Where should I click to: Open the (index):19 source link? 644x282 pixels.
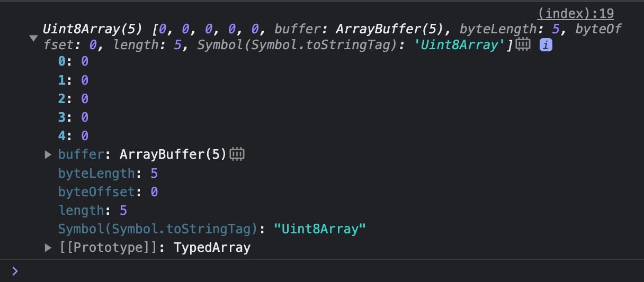(575, 13)
